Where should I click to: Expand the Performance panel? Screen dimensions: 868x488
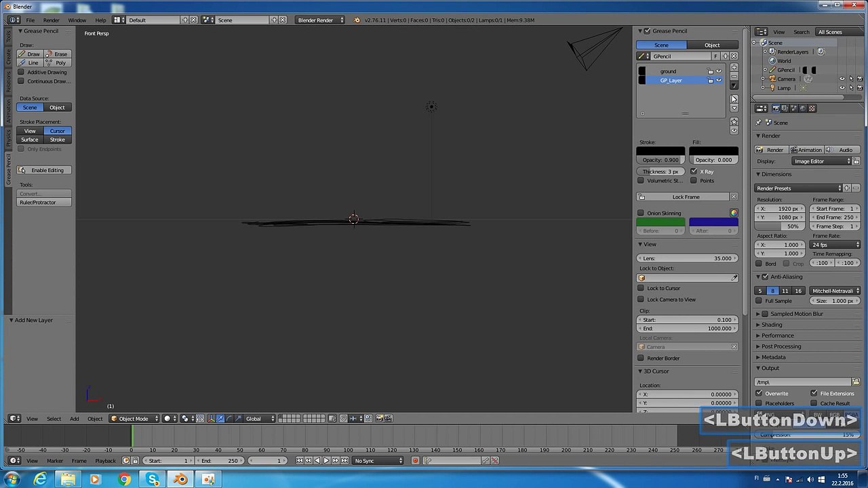click(x=777, y=335)
